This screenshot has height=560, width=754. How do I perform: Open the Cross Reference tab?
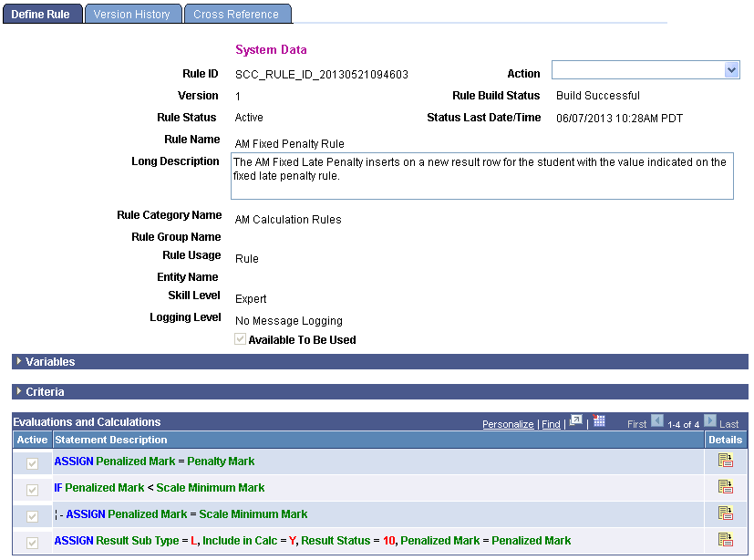click(237, 13)
